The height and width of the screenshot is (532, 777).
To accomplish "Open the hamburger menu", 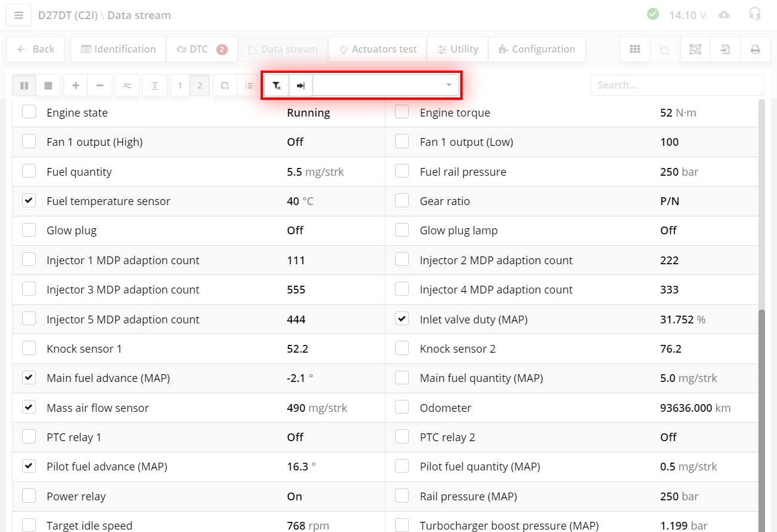I will click(19, 15).
